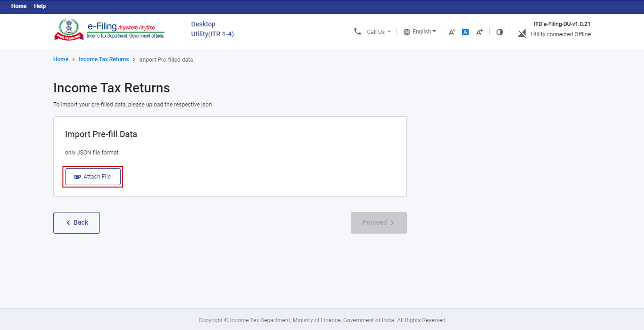Click the Income Tax Department emblem logo
644x330 pixels.
(69, 30)
